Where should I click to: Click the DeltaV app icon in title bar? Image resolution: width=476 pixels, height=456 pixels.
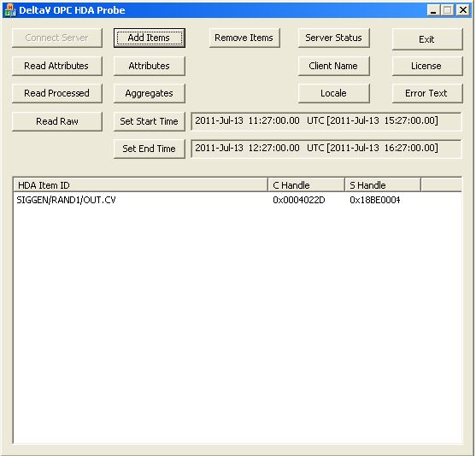[x=10, y=10]
